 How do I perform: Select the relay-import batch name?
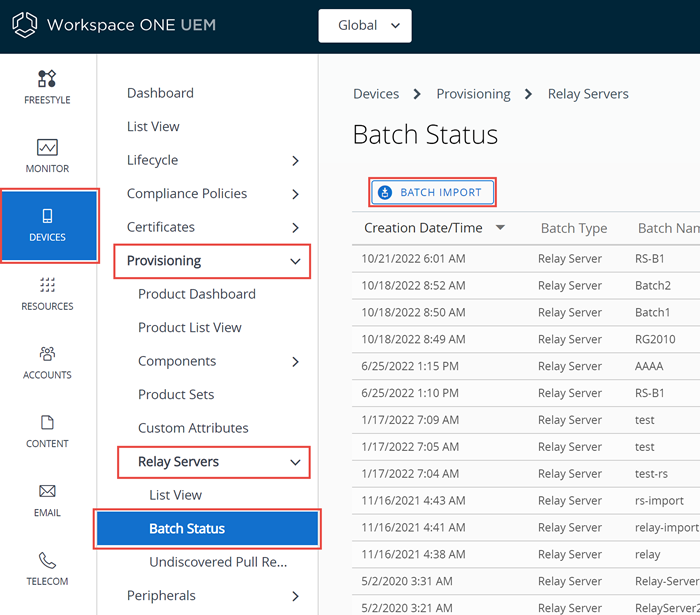[x=667, y=528]
